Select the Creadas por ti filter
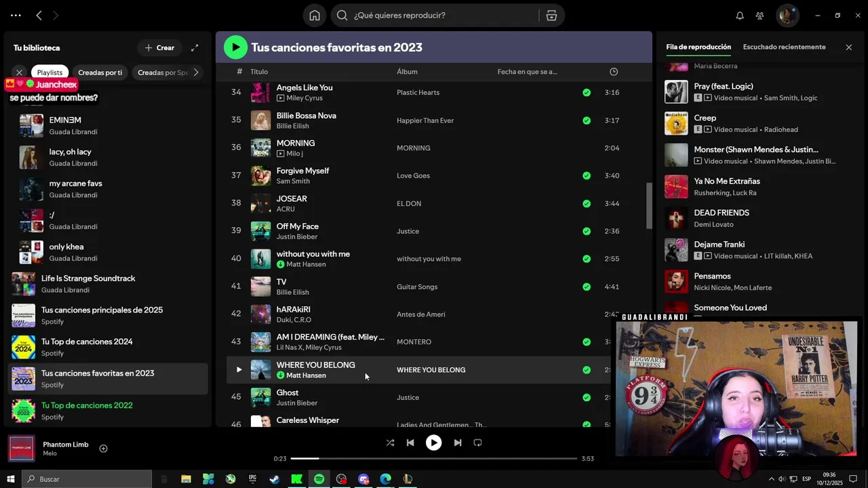This screenshot has width=868, height=488. [x=100, y=73]
